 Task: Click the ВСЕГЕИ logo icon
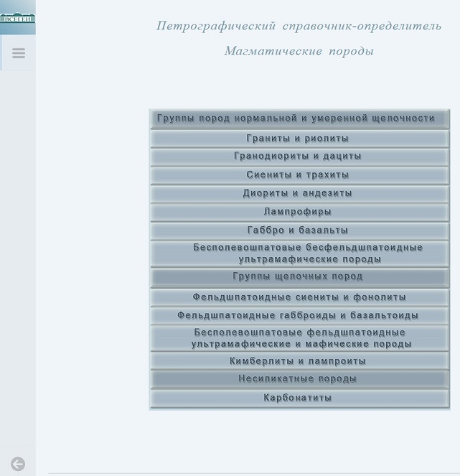click(x=18, y=18)
